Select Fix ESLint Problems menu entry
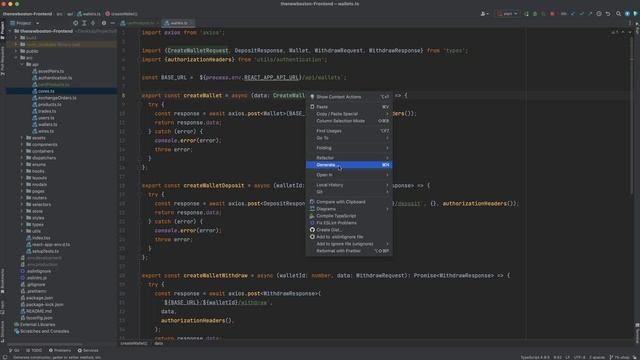 349,223
